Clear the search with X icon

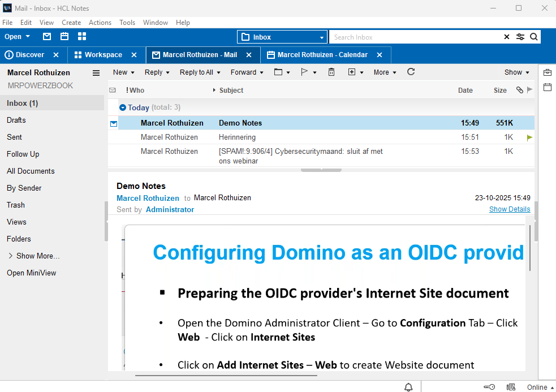click(507, 37)
